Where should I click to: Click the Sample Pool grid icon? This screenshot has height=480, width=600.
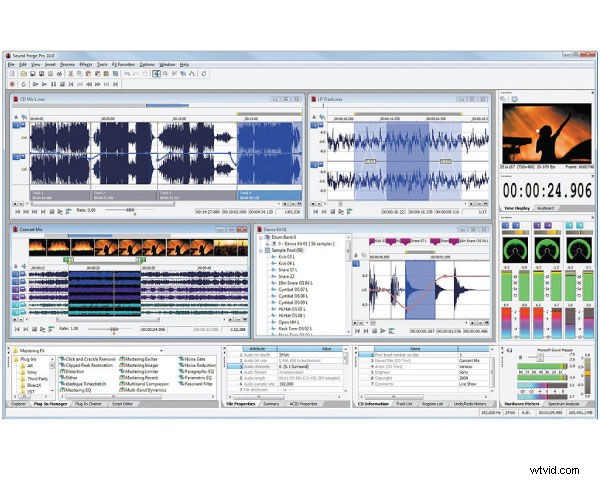coord(267,250)
